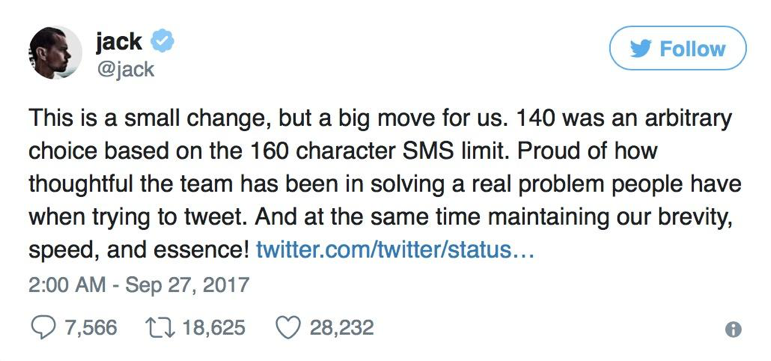
Task: Click the reply speech bubble icon
Action: (43, 328)
